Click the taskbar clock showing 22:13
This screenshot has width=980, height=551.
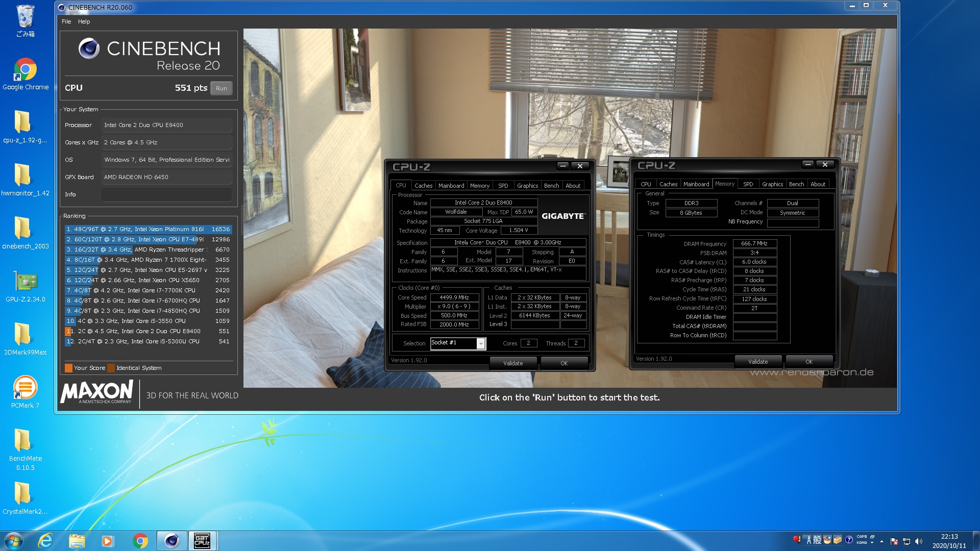[949, 541]
